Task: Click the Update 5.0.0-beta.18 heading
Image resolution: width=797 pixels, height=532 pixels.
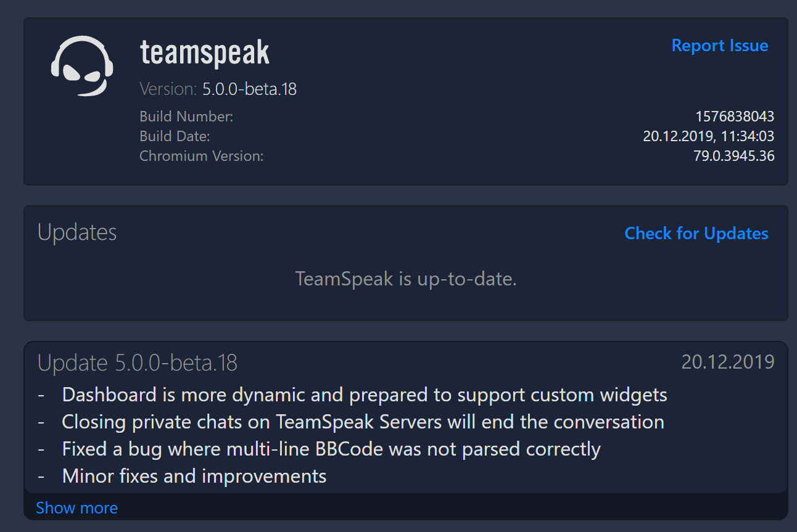Action: pyautogui.click(x=138, y=363)
